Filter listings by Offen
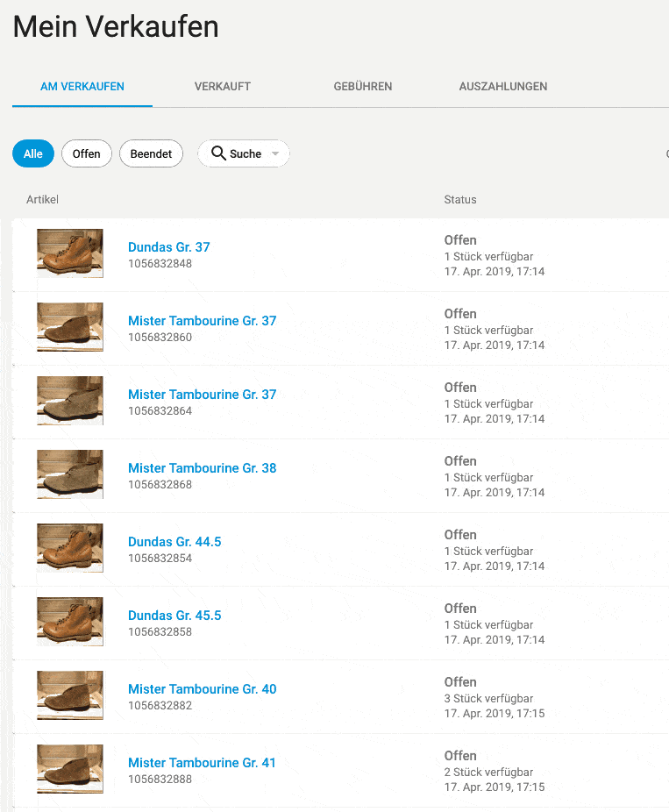The image size is (669, 812). click(x=86, y=153)
